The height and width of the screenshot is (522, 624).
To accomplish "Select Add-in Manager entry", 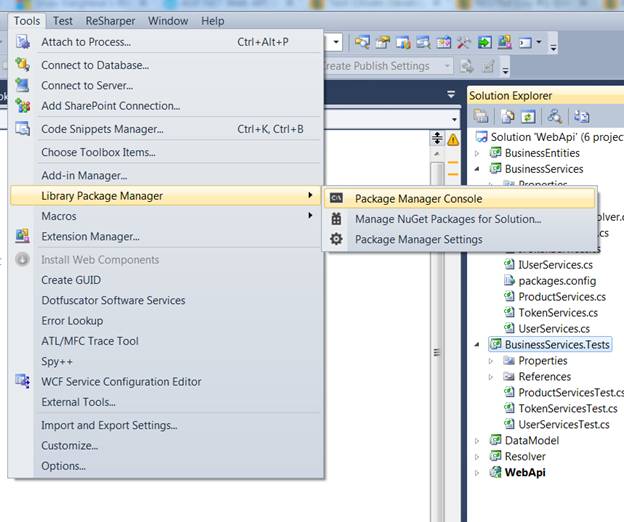I will pyautogui.click(x=165, y=175).
